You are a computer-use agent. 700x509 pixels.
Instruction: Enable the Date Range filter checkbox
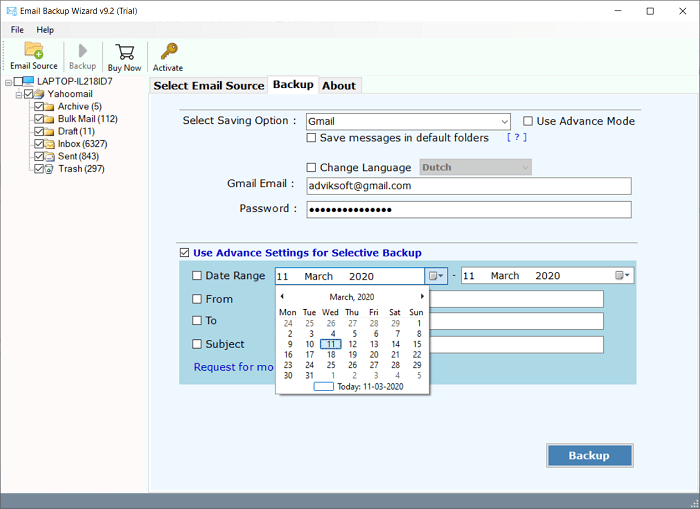coord(197,275)
